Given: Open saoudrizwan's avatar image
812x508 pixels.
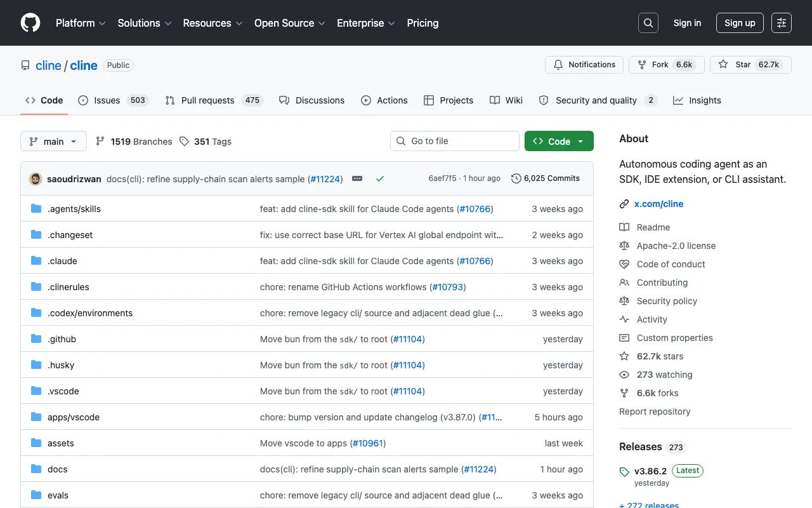Looking at the screenshot, I should 36,178.
